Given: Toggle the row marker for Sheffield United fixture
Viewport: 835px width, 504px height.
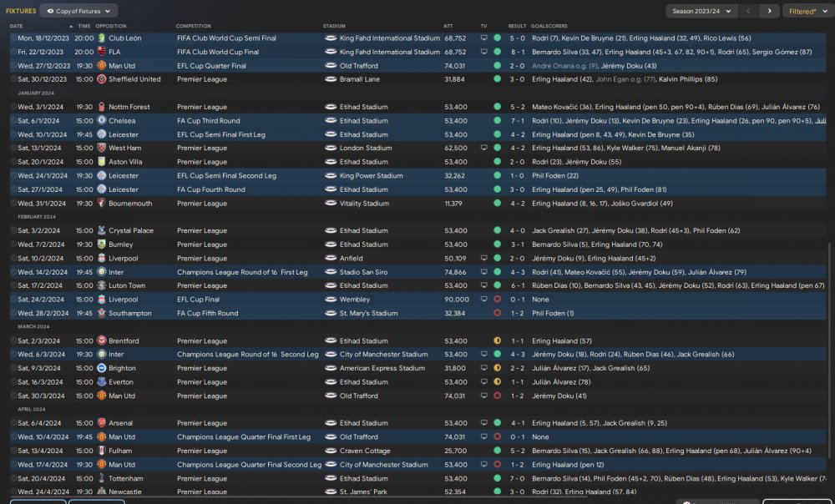Looking at the screenshot, I should click(13, 79).
